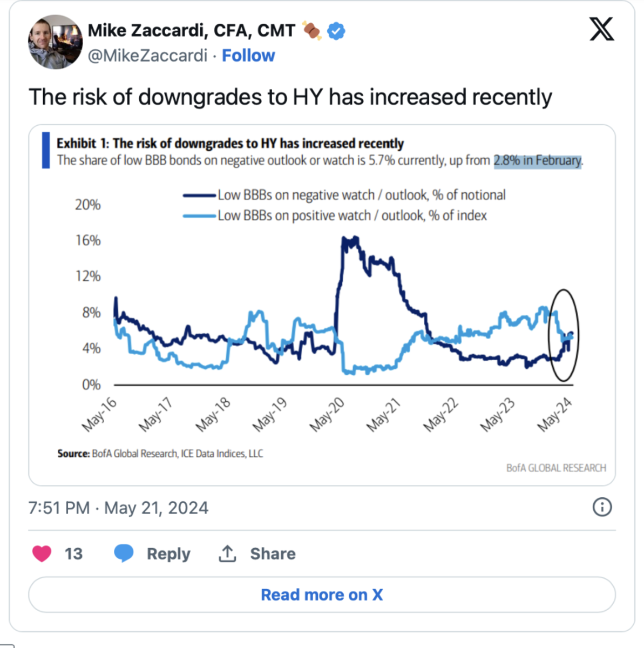Click the 13 likes count
The image size is (644, 648).
coord(73,554)
